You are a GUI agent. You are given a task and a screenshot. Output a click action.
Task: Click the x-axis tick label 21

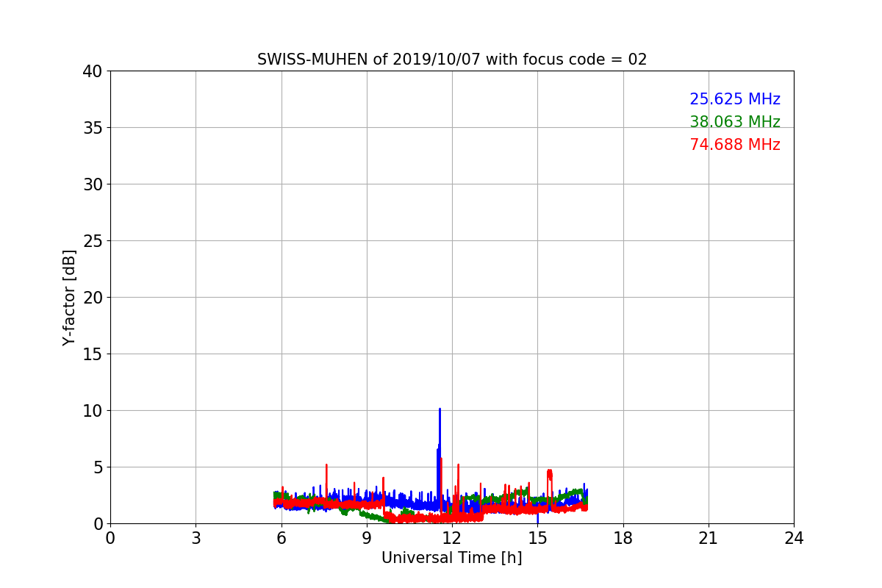click(709, 539)
